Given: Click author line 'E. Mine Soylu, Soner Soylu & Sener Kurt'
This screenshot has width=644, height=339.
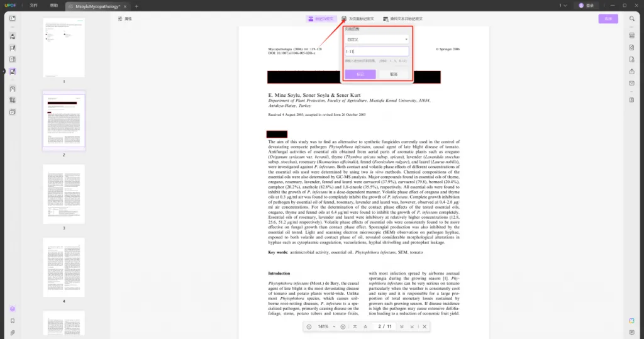Looking at the screenshot, I should pos(314,95).
